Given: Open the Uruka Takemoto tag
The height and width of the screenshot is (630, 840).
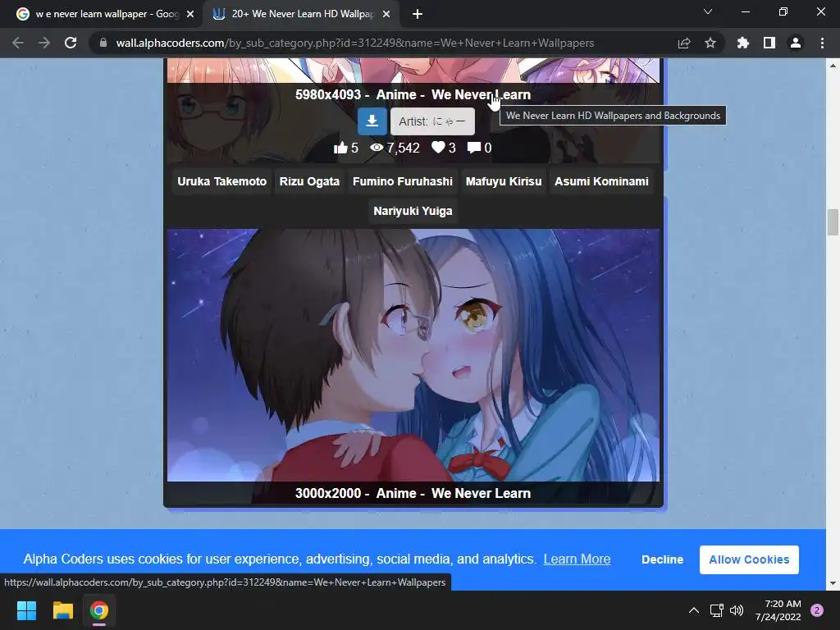Looking at the screenshot, I should pos(221,181).
